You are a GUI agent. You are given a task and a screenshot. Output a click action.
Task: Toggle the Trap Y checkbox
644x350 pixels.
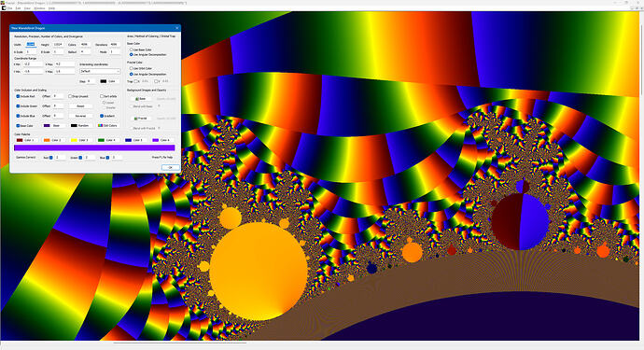[156, 81]
